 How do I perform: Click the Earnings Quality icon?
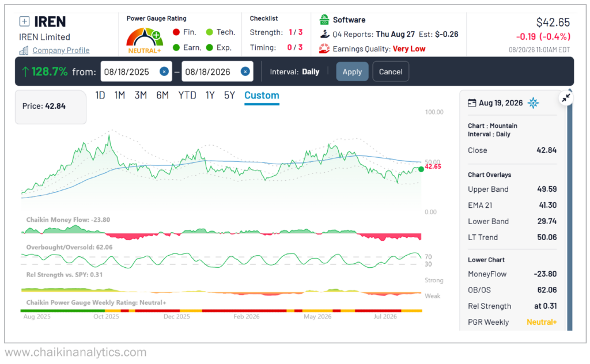click(324, 49)
